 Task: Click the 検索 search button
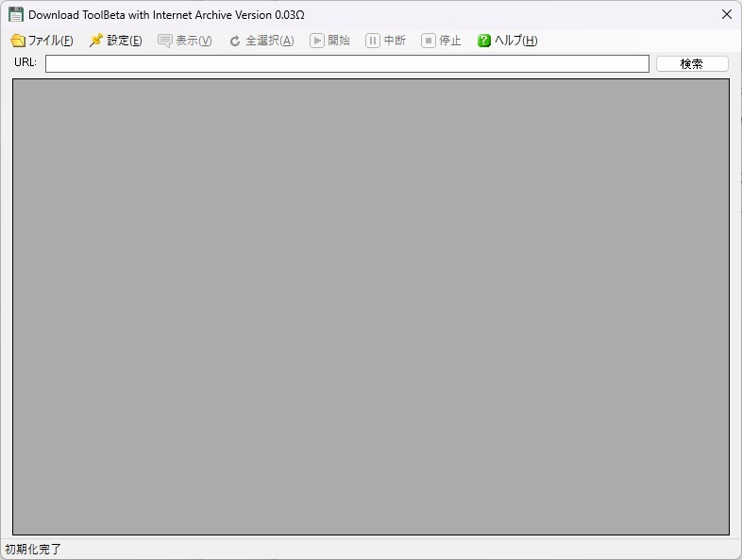tap(692, 64)
